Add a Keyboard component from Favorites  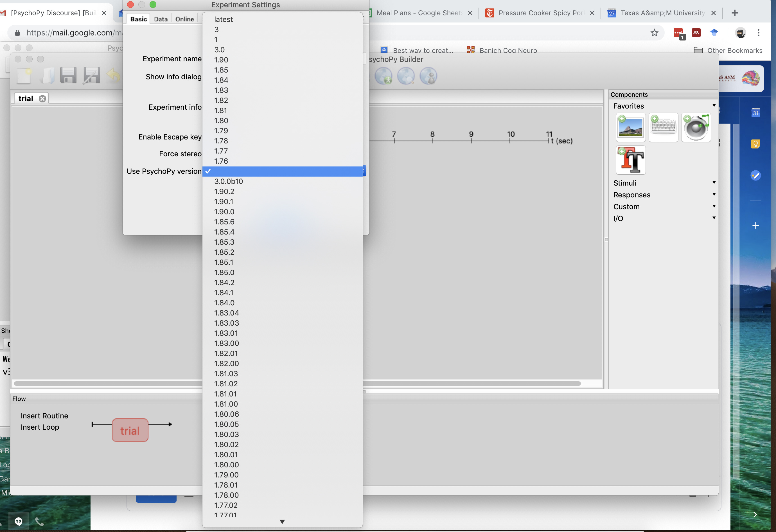(663, 127)
